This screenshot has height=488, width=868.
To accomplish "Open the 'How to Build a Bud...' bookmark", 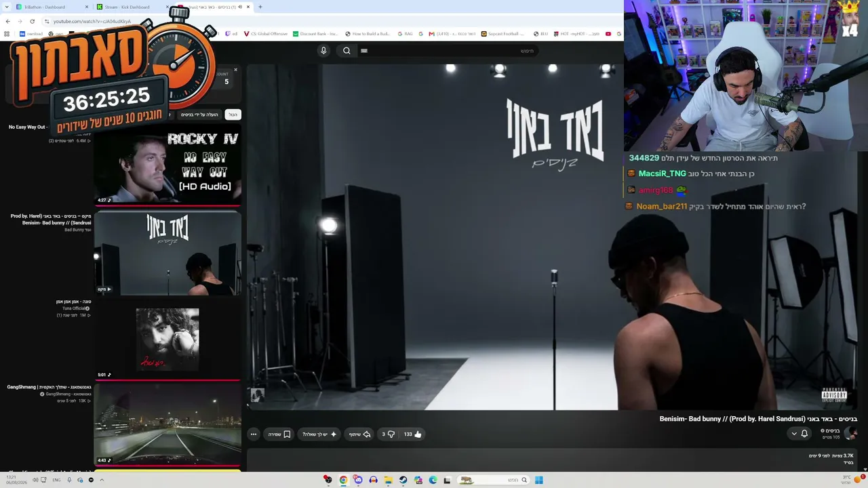I will pyautogui.click(x=368, y=34).
